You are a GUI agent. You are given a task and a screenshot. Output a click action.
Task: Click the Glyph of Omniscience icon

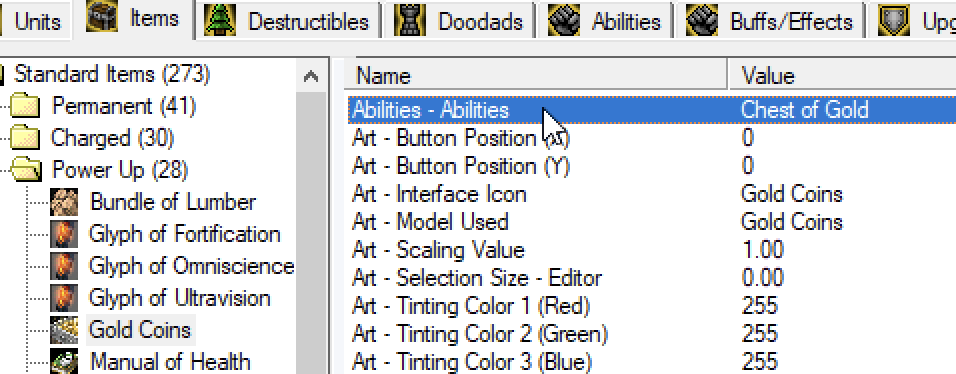click(64, 266)
